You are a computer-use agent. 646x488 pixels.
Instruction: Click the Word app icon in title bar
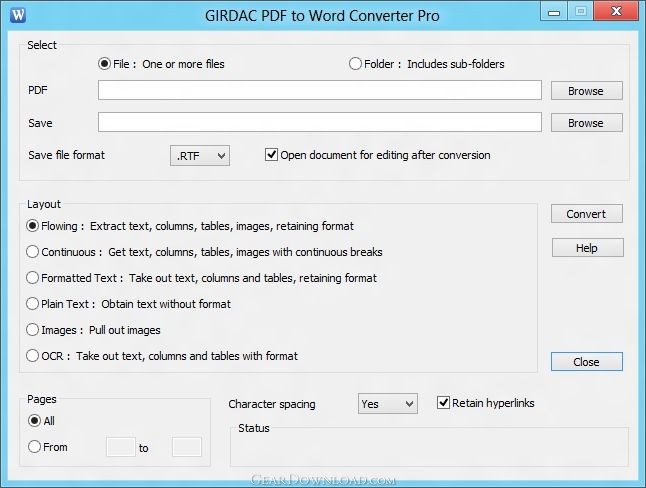pos(18,15)
